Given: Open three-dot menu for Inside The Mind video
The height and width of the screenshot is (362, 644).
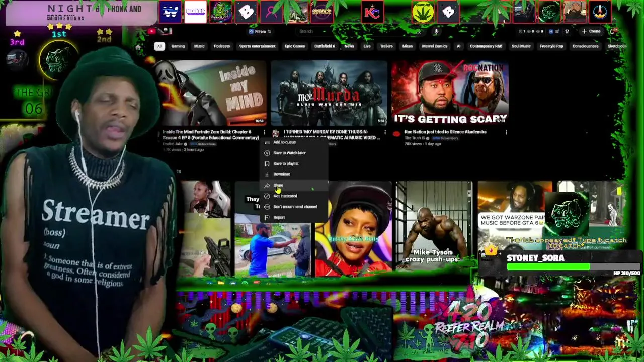Looking at the screenshot, I should click(x=264, y=132).
